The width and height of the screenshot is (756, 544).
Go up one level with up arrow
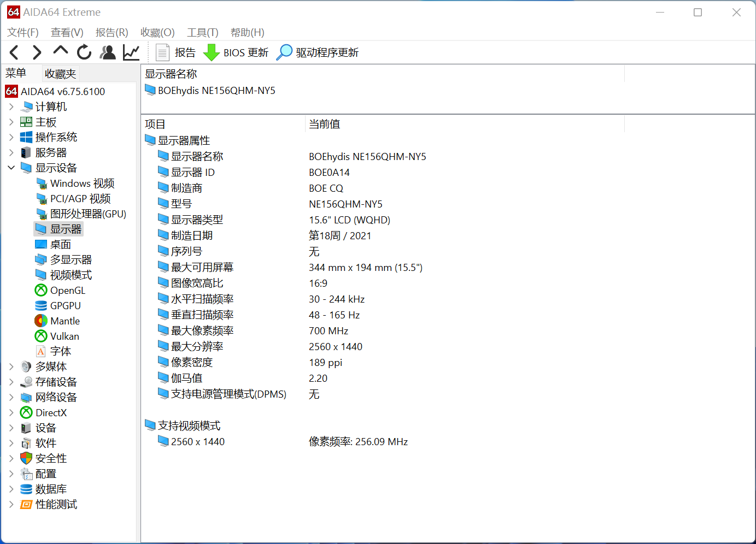point(60,51)
